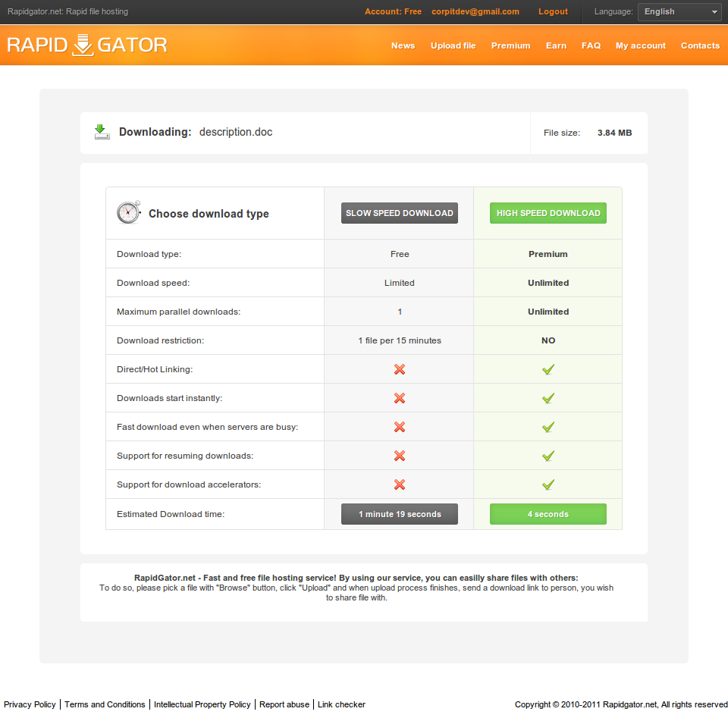Click Unlimited in Maximum parallel downloads row

point(548,312)
